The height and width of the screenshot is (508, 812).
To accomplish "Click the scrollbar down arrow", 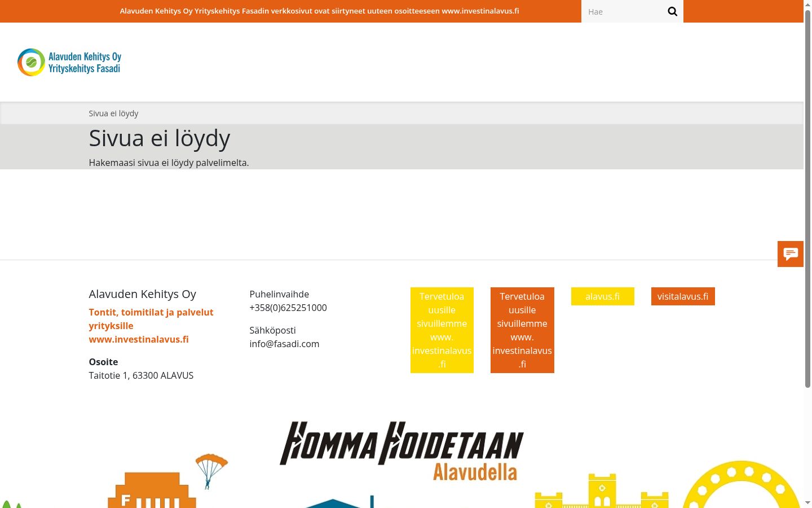I will (807, 503).
